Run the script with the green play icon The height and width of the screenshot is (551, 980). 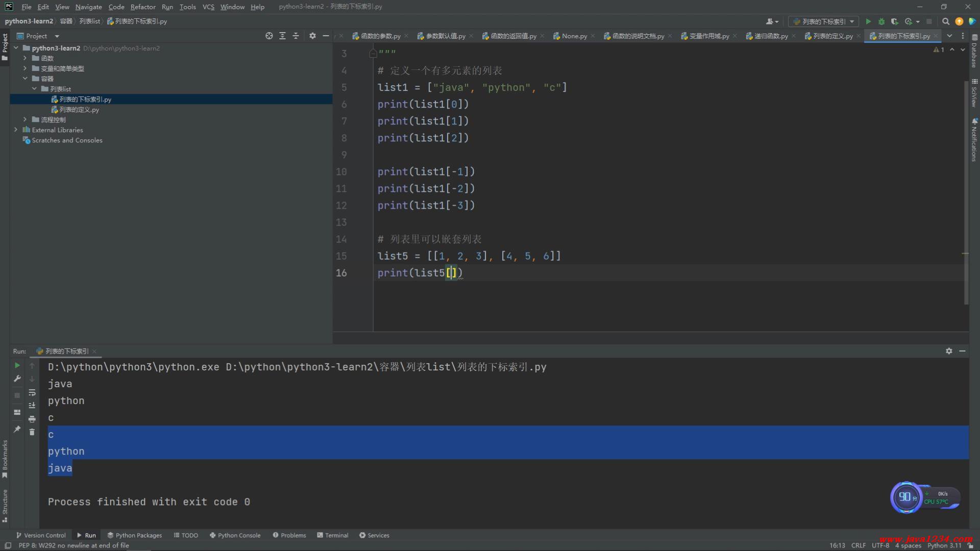[868, 21]
